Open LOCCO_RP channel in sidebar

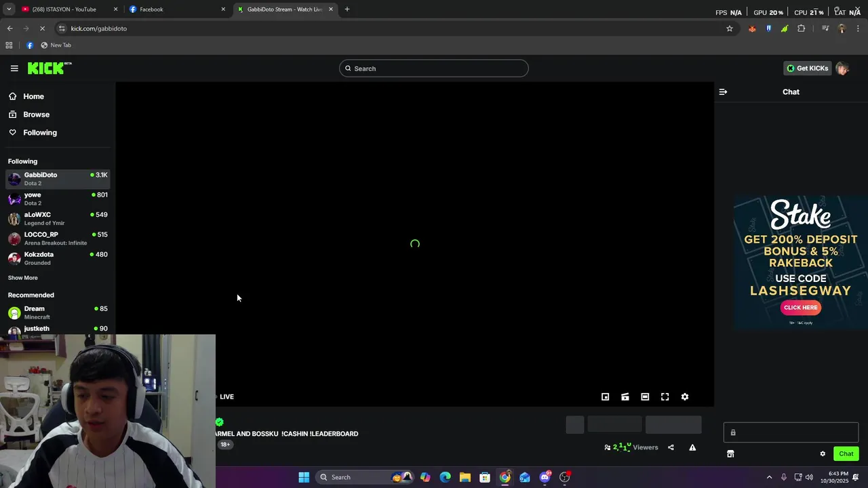point(58,239)
